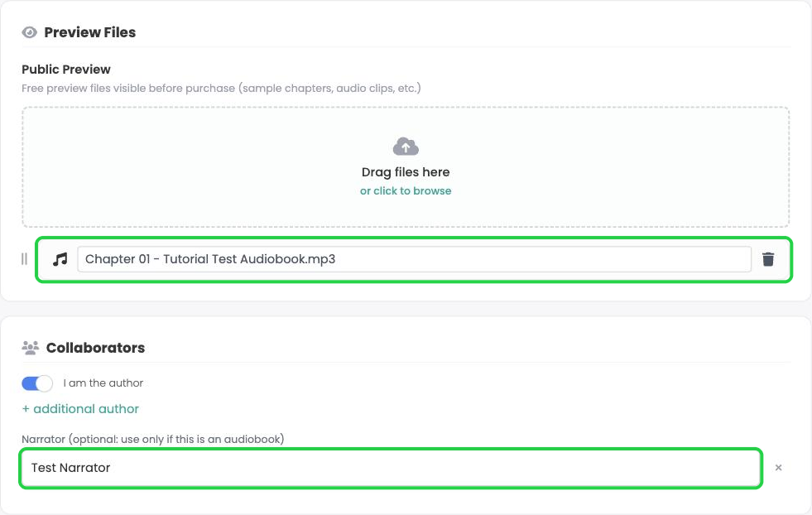Click the 'Drag files here' text
This screenshot has height=515, width=812.
tap(406, 172)
